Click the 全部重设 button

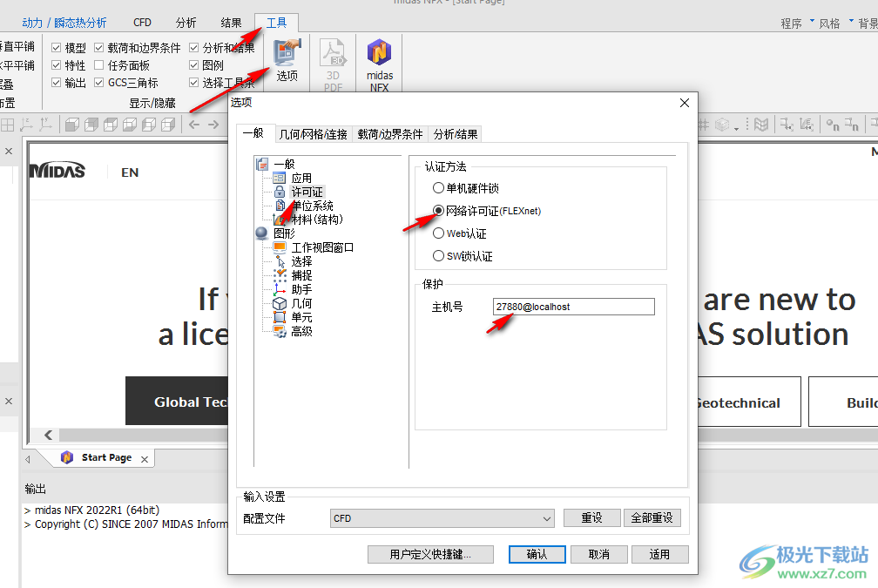click(x=652, y=517)
